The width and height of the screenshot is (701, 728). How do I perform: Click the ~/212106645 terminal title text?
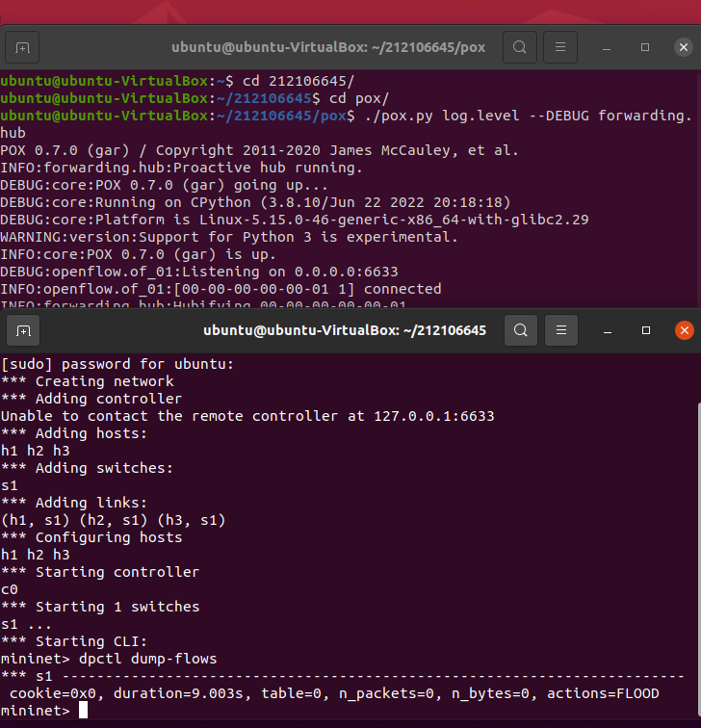coord(345,330)
